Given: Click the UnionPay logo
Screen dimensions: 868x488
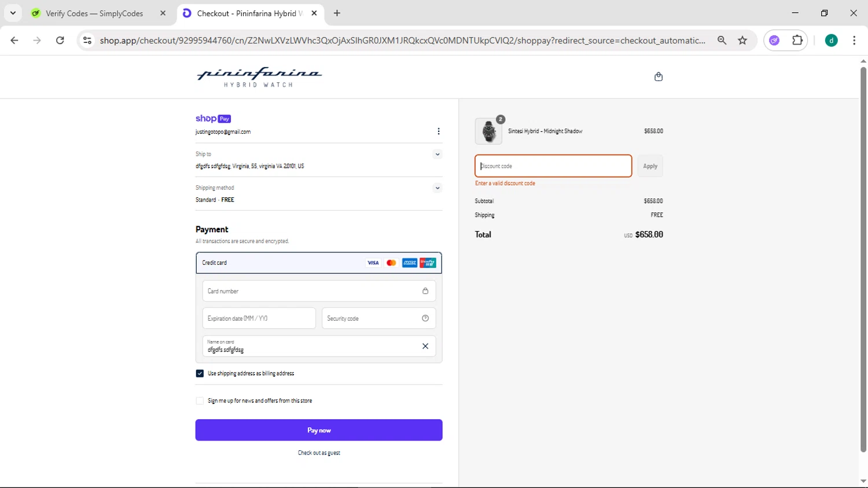Looking at the screenshot, I should tap(428, 263).
